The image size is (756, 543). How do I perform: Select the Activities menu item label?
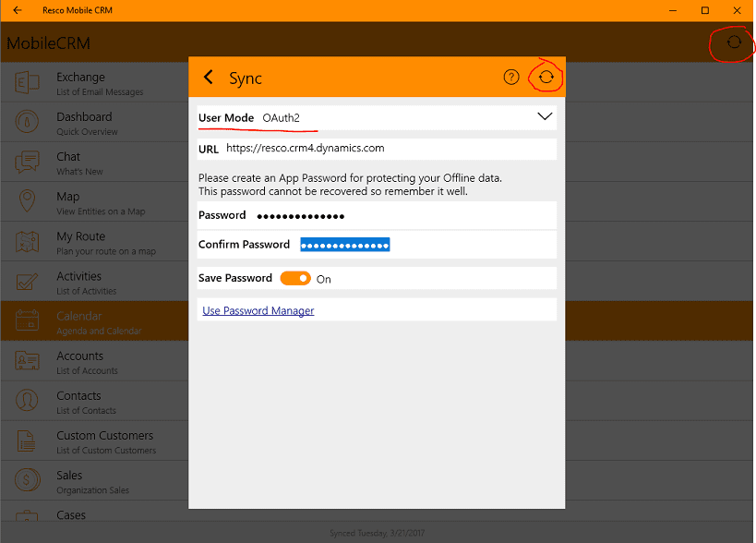pos(79,276)
